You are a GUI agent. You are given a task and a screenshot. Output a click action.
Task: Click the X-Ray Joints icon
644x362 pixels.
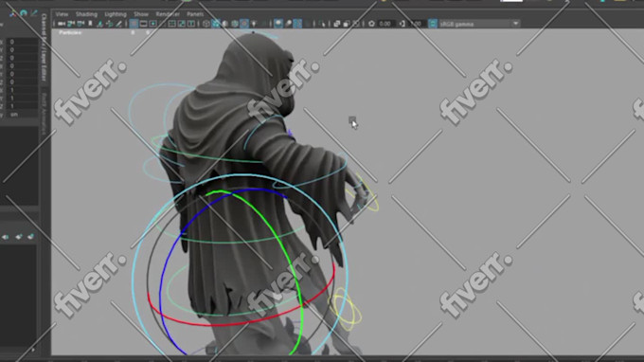click(355, 24)
